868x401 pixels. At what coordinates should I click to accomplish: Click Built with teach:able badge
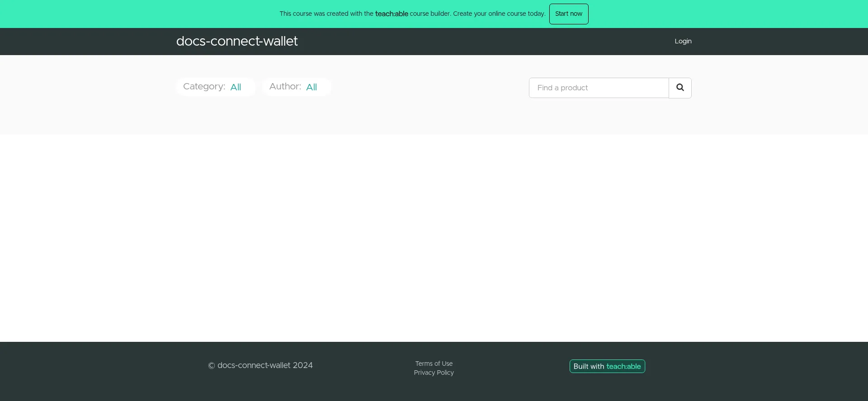[x=607, y=366]
